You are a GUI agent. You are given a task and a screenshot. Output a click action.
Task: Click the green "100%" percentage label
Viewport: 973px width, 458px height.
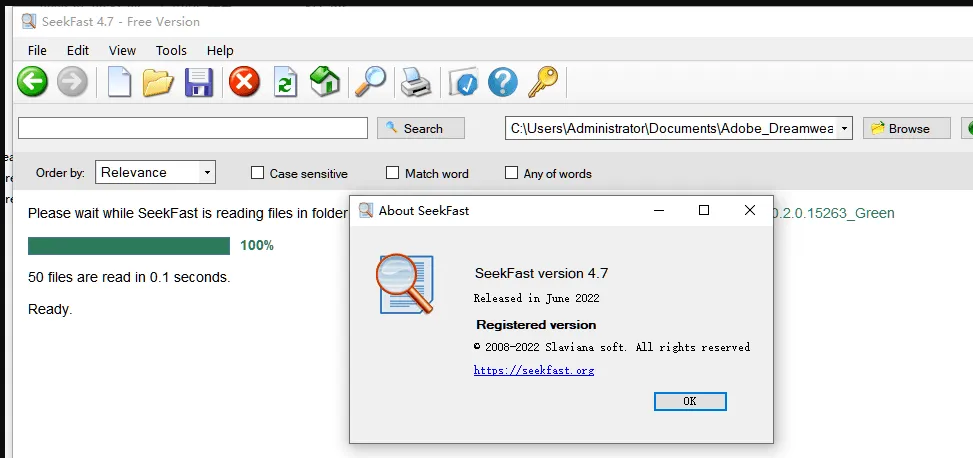pyautogui.click(x=257, y=246)
